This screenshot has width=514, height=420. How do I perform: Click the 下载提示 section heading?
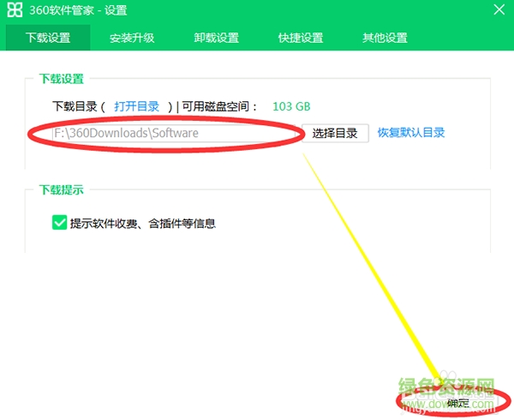62,189
